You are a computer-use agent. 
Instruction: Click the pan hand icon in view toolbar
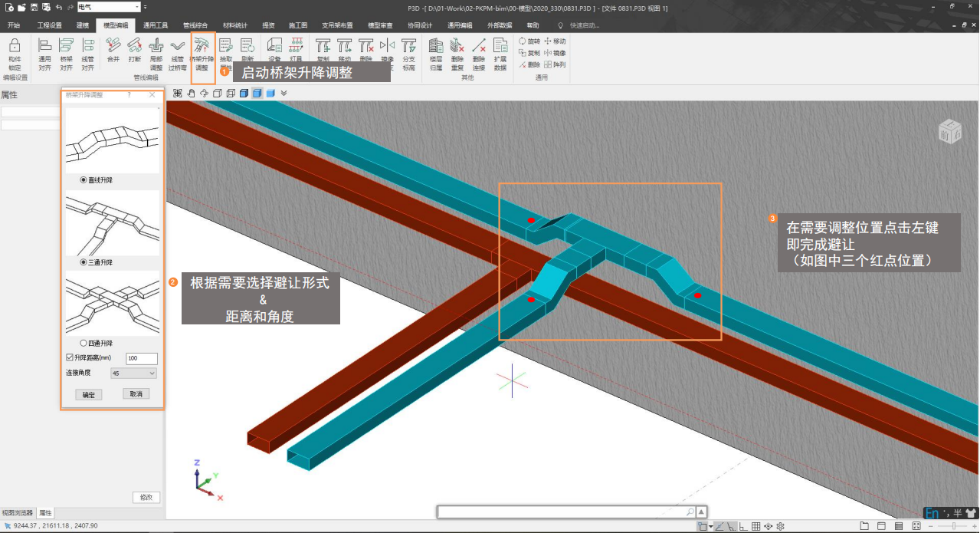(x=191, y=93)
